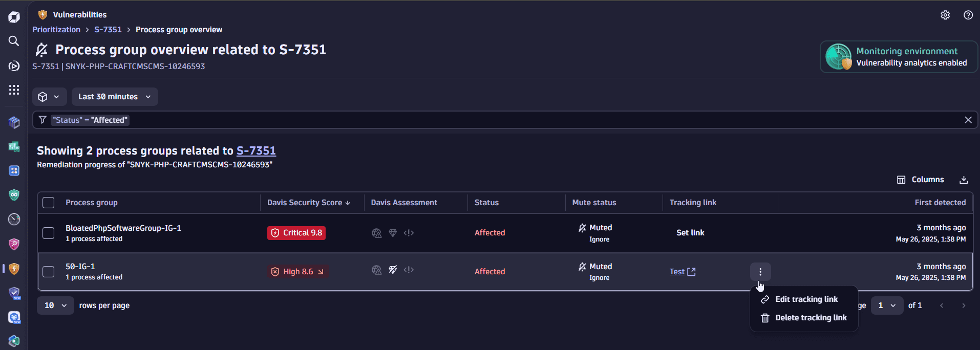Image resolution: width=980 pixels, height=350 pixels.
Task: Click the Davis Assessment column header
Action: point(404,203)
